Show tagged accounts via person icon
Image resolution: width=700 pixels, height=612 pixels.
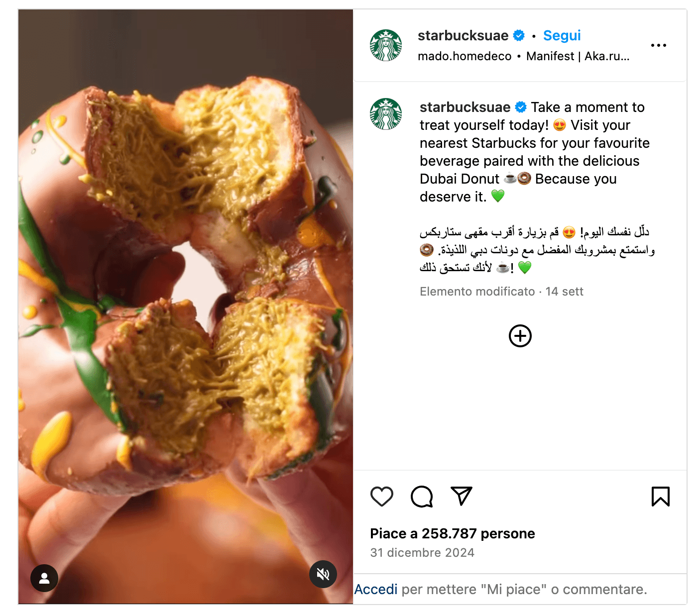(x=44, y=578)
